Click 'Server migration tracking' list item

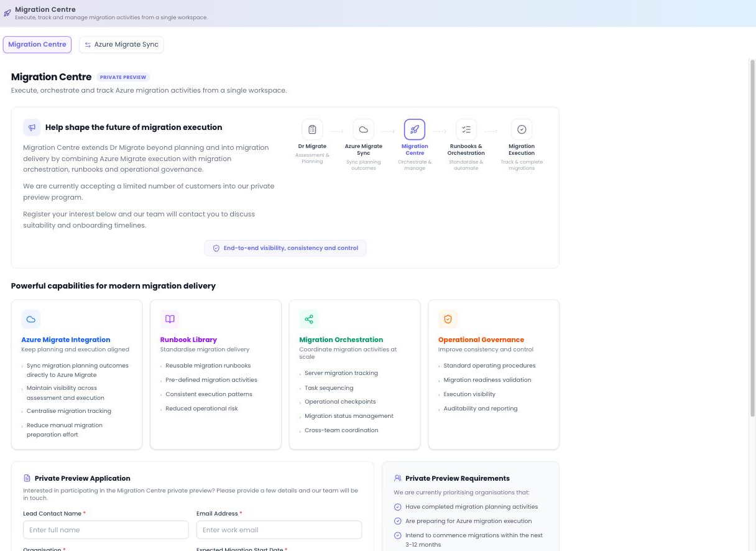(x=341, y=373)
